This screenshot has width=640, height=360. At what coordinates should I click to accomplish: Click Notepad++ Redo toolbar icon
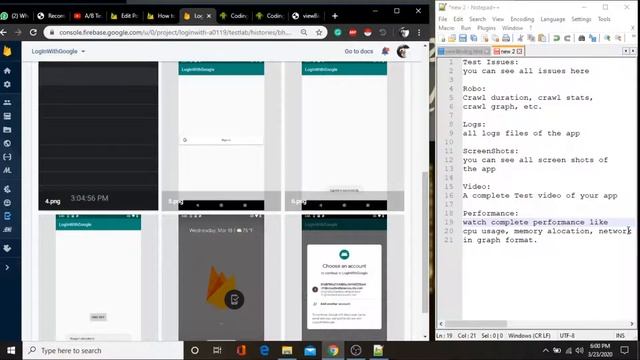(567, 38)
